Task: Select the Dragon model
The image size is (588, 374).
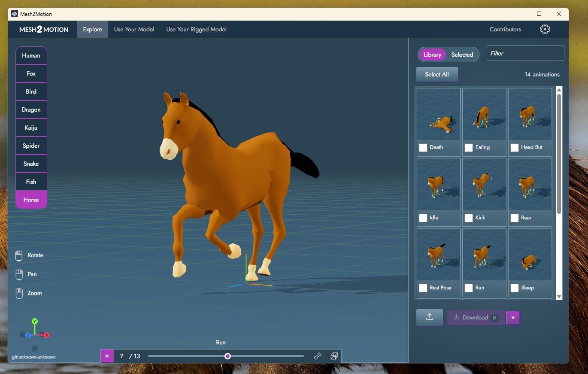Action: [x=31, y=109]
